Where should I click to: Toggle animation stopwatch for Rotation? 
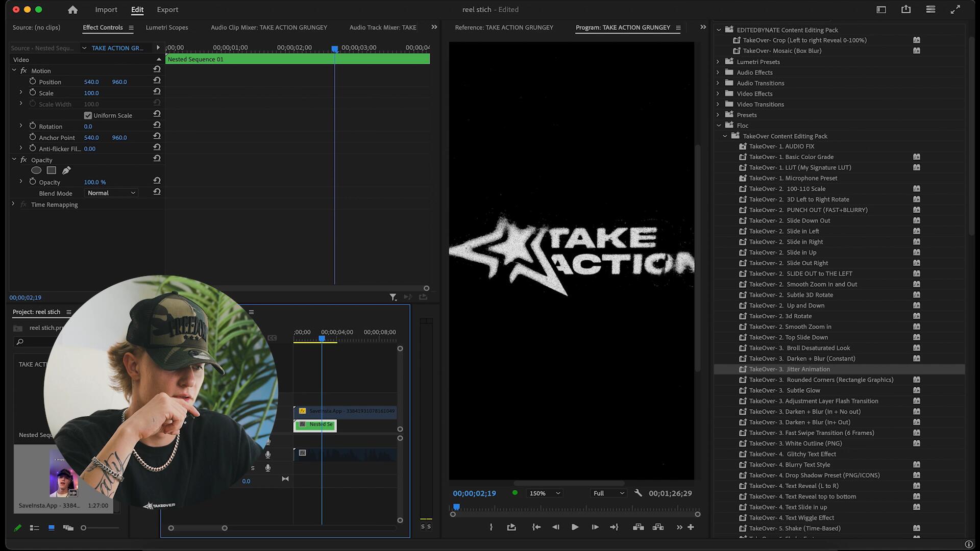(33, 126)
